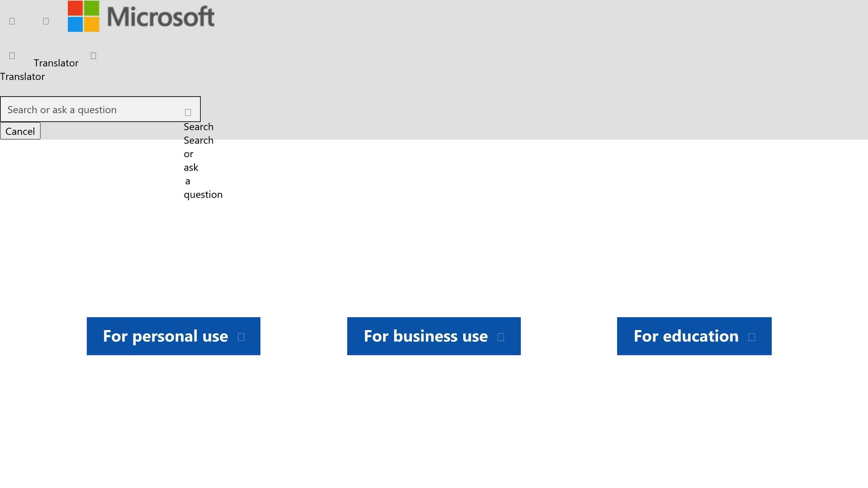Click the icon box left of the upper Translator label

(x=12, y=56)
